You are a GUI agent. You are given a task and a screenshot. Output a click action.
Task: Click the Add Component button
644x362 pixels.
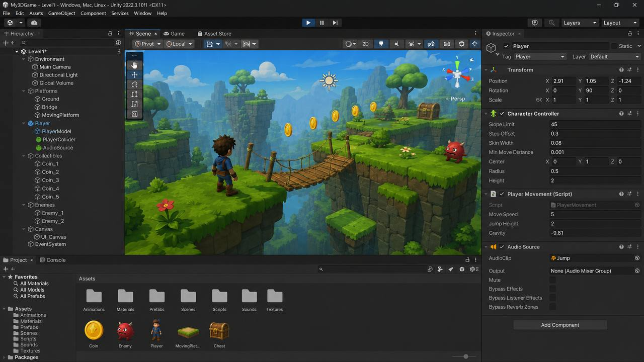(x=560, y=325)
